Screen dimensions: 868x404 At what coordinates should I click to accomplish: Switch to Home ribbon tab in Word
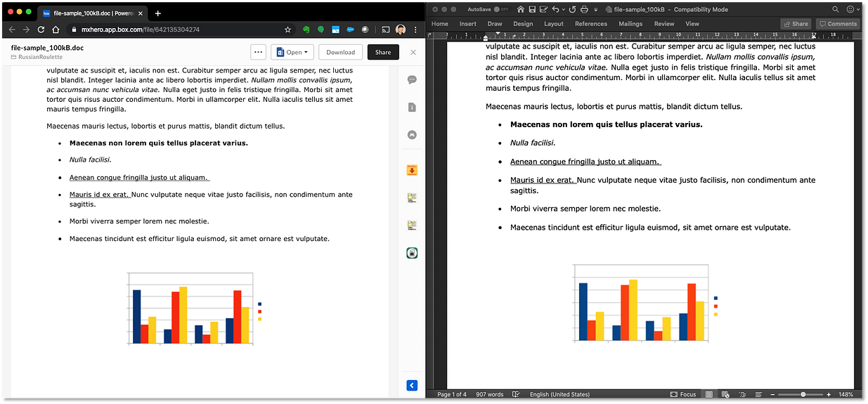pyautogui.click(x=440, y=24)
